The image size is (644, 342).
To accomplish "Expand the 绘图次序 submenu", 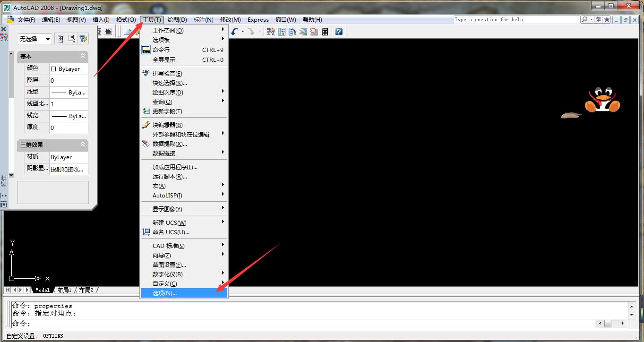I will point(184,93).
